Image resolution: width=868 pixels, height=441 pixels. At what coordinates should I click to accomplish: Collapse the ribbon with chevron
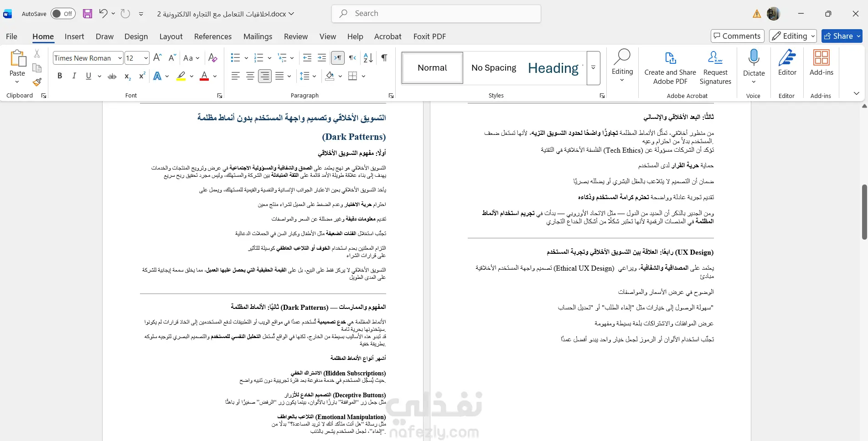[x=857, y=93]
